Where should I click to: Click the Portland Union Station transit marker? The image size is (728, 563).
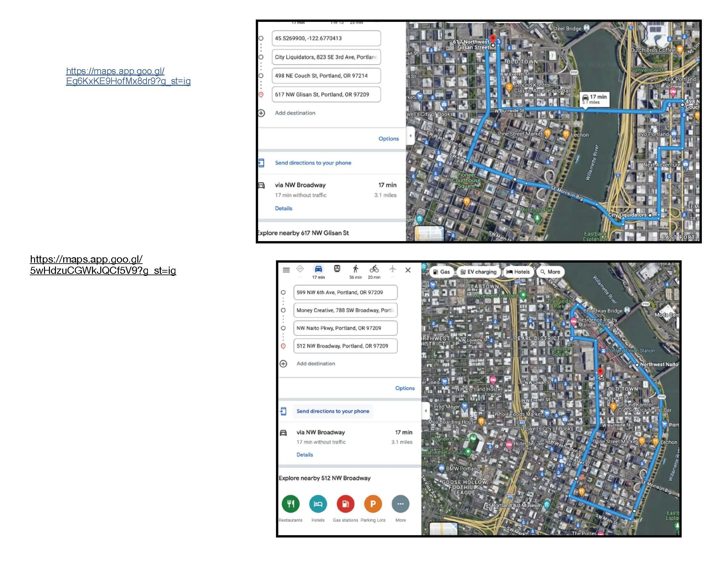click(x=603, y=351)
